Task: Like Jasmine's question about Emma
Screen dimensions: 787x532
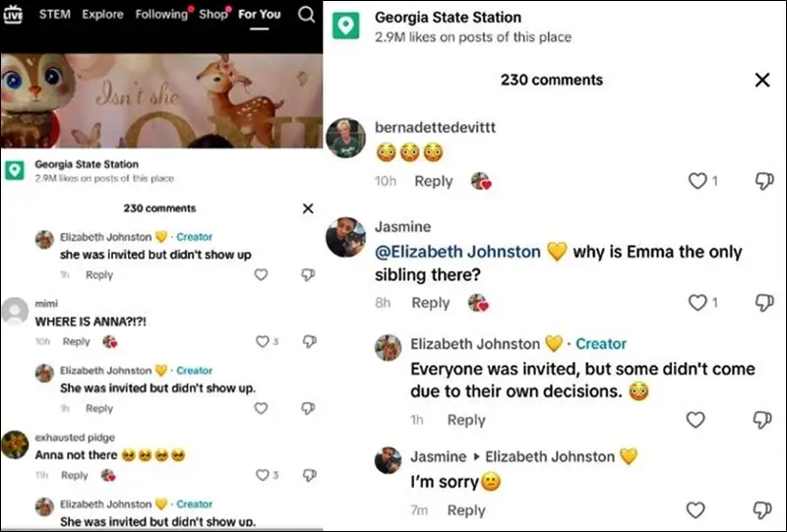Action: point(697,303)
